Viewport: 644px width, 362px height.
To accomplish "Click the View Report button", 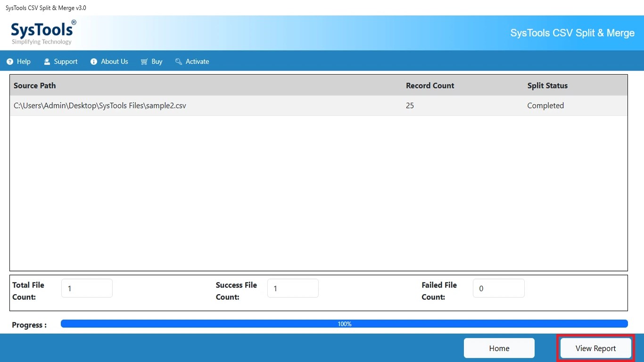I will [596, 348].
